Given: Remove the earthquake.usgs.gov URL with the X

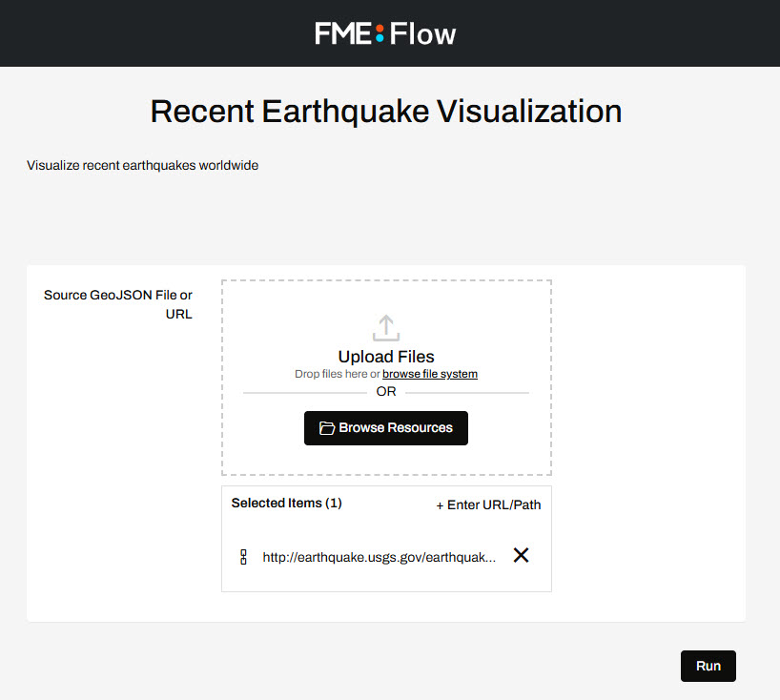Looking at the screenshot, I should (x=521, y=554).
